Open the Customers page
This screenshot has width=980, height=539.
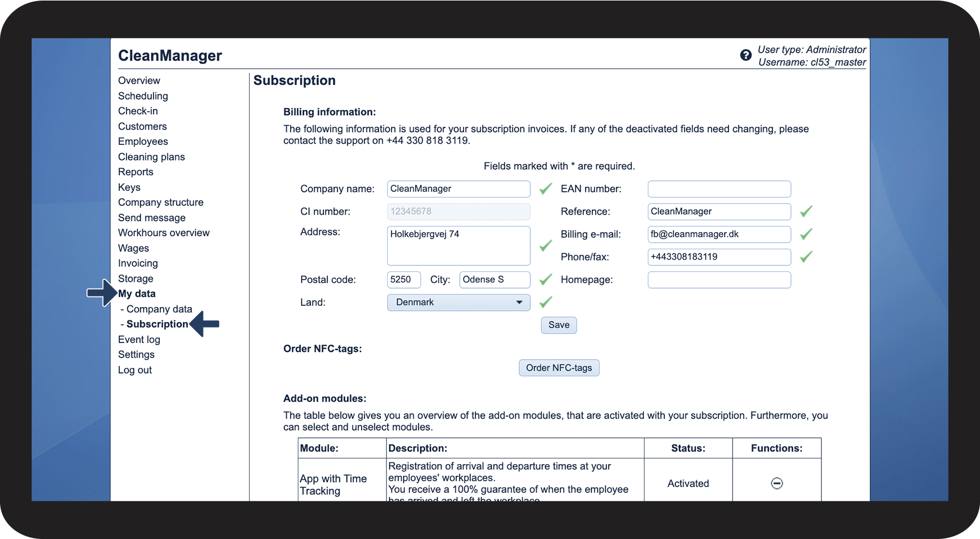tap(142, 127)
